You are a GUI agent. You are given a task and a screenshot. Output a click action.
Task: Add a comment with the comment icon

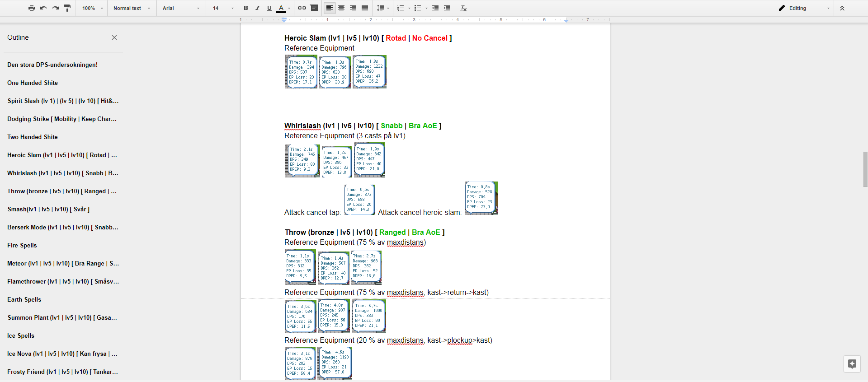tap(314, 8)
